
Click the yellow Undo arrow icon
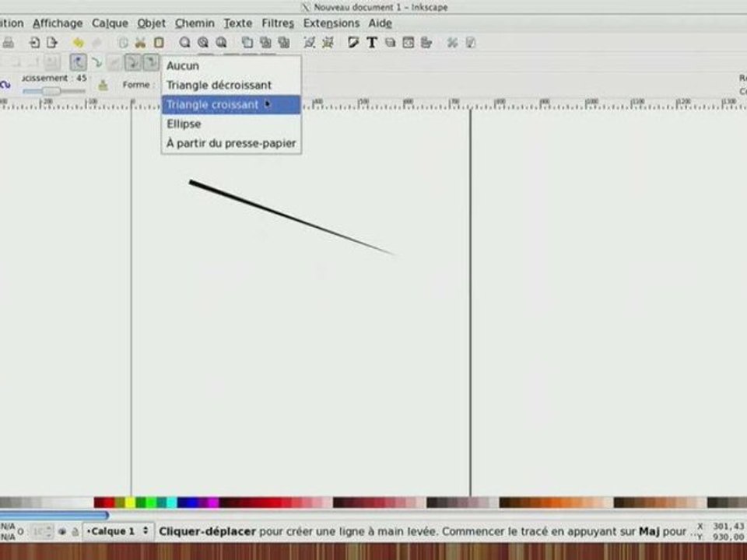click(78, 43)
